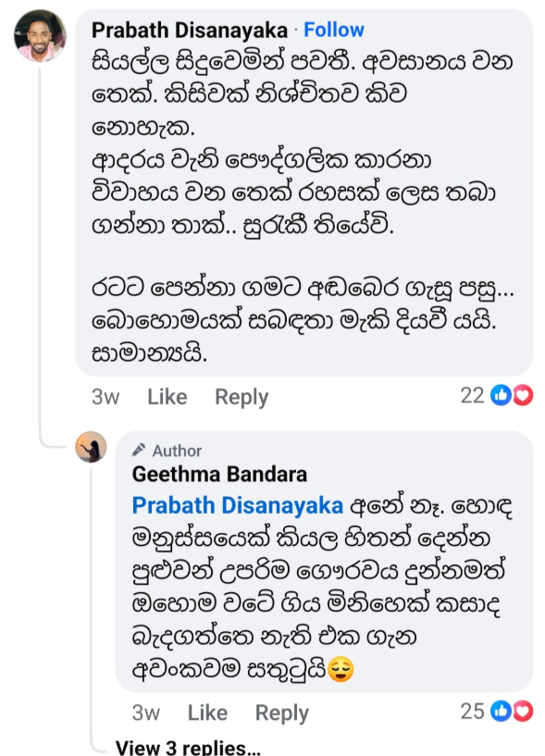Image resolution: width=545 pixels, height=756 pixels.
Task: Open the 3w timestamp of Prabath's comment
Action: coord(105,397)
